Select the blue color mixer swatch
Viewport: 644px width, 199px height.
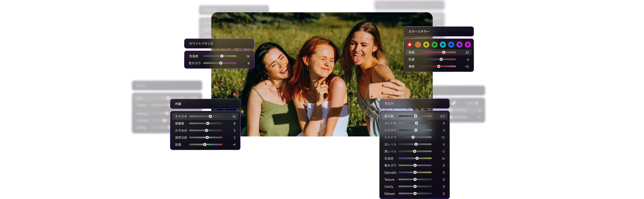(x=451, y=45)
